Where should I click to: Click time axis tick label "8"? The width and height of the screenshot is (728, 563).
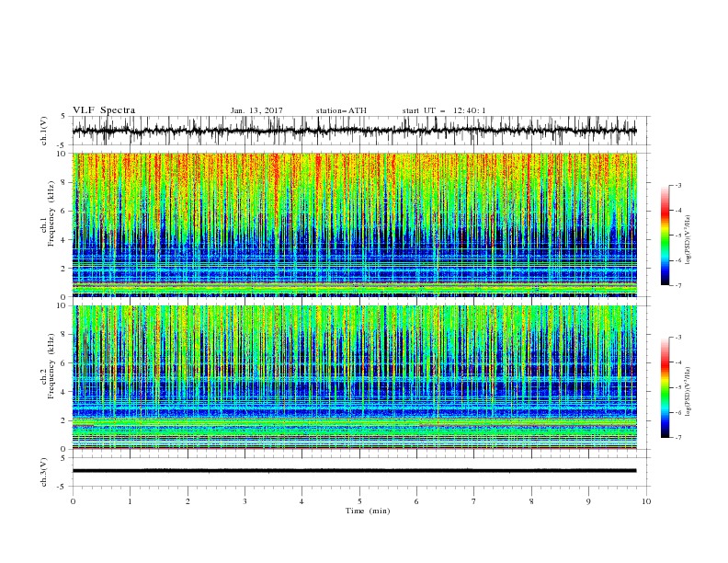(x=531, y=501)
